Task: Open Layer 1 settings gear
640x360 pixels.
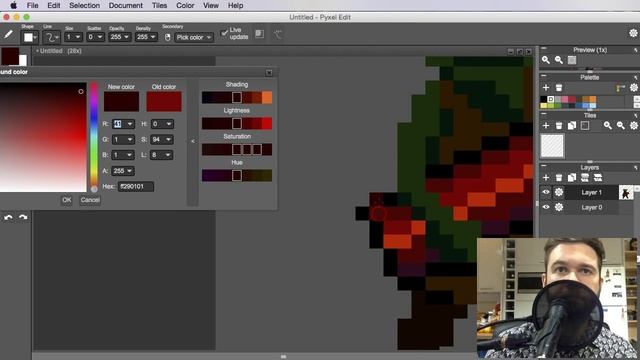Action: click(559, 192)
